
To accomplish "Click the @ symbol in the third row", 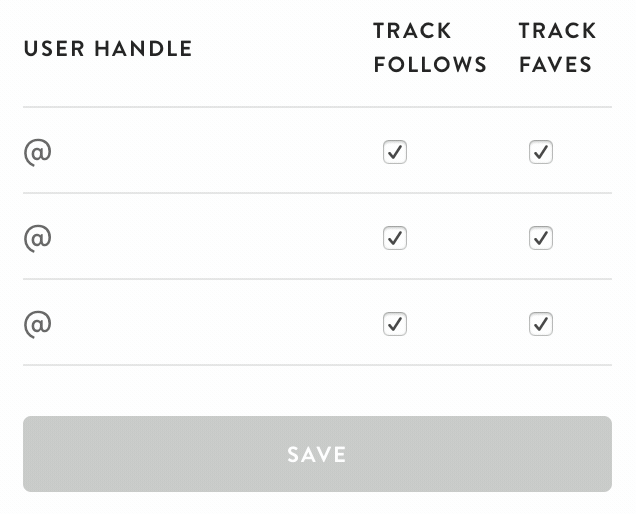I will (x=37, y=324).
